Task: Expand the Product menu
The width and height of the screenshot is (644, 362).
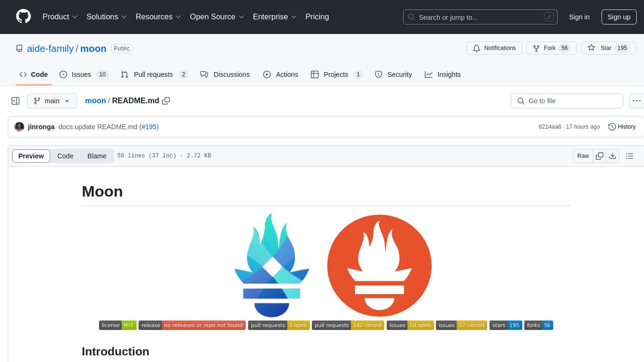Action: click(x=60, y=17)
